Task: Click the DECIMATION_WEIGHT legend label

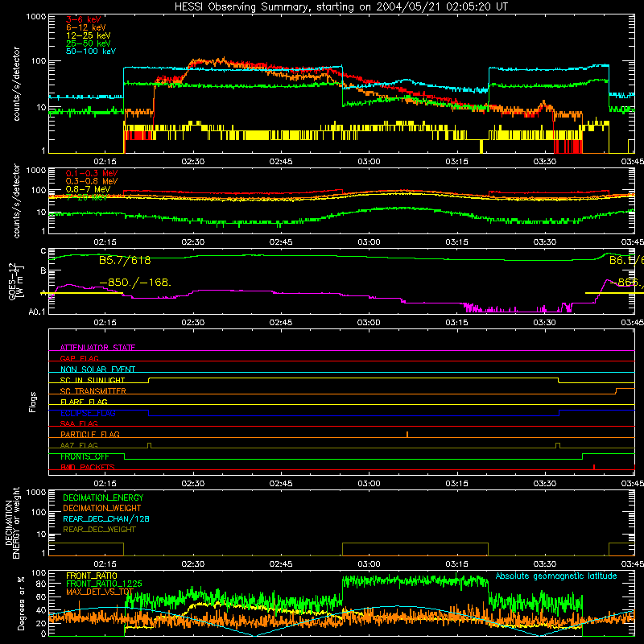Action: (x=102, y=509)
